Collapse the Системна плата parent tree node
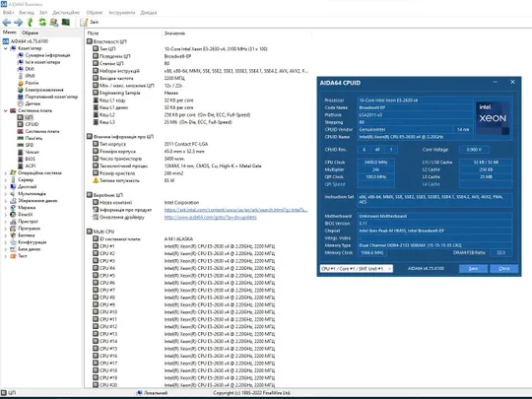This screenshot has height=399, width=532. coord(6,110)
